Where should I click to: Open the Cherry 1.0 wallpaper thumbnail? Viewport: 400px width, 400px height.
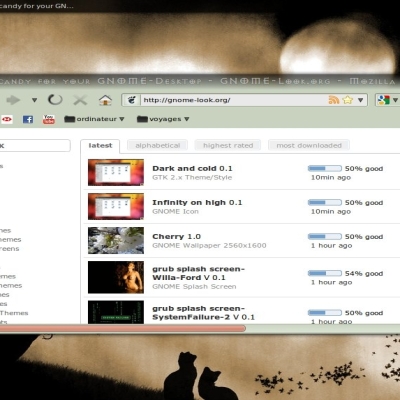(116, 240)
